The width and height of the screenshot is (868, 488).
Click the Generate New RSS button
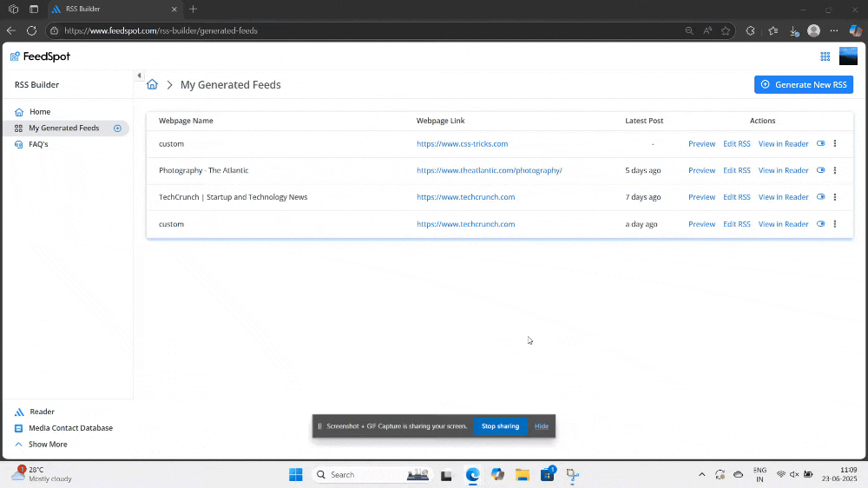[803, 85]
